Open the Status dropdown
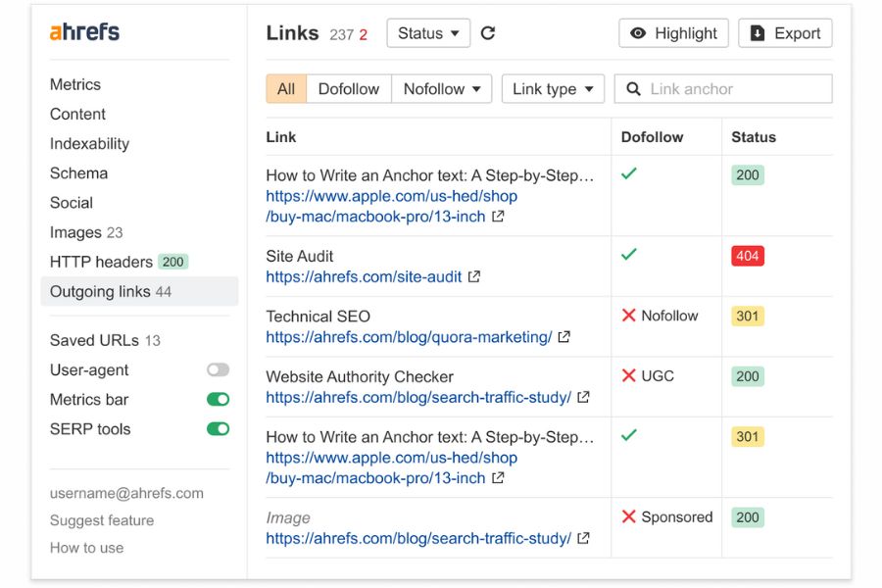 point(428,33)
